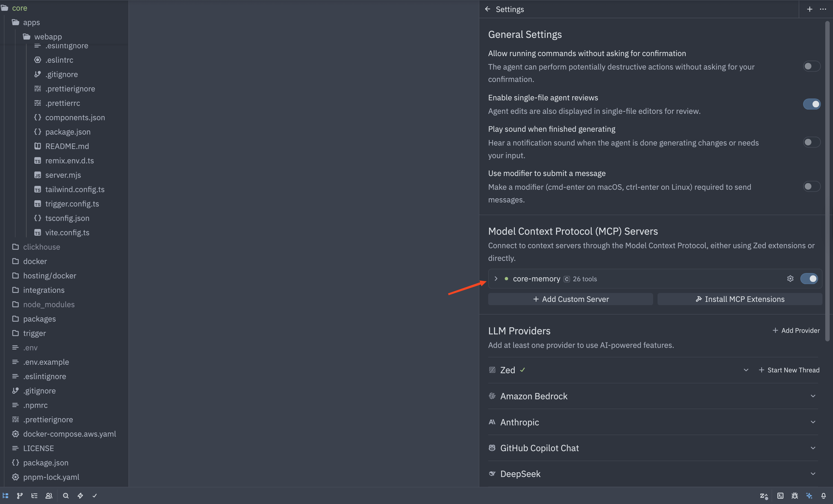Open the Collab panel people icon

pos(49,495)
